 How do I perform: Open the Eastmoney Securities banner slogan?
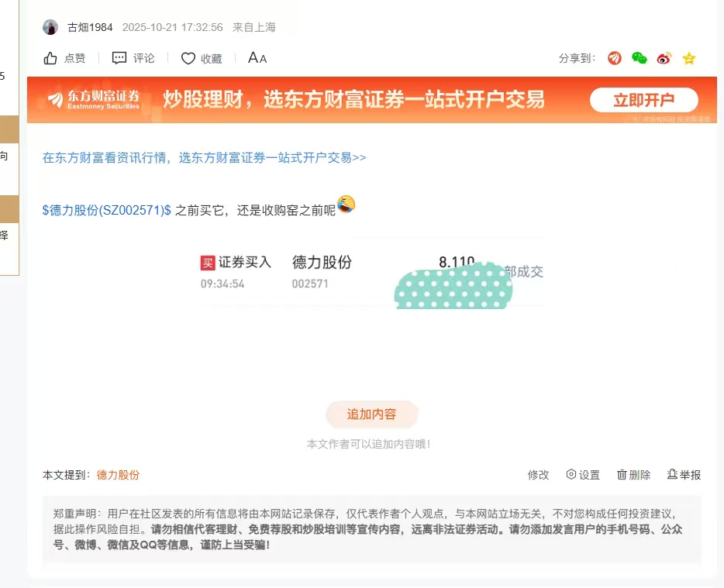point(353,100)
